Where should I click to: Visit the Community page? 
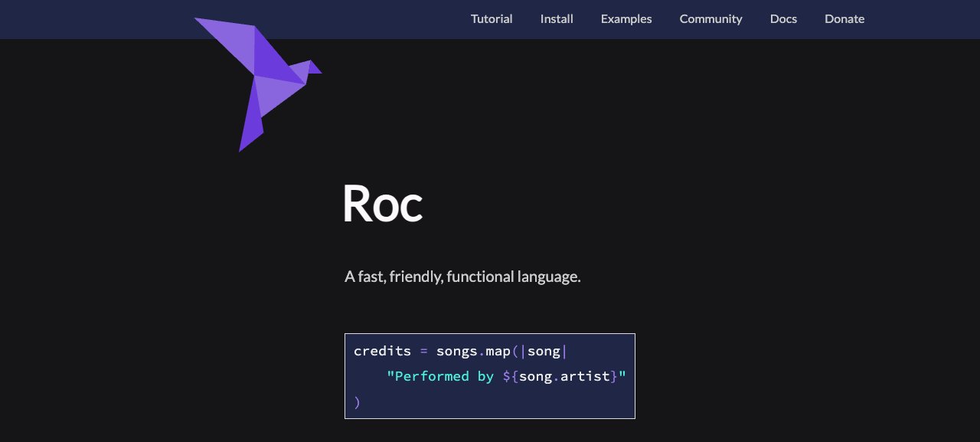coord(710,19)
